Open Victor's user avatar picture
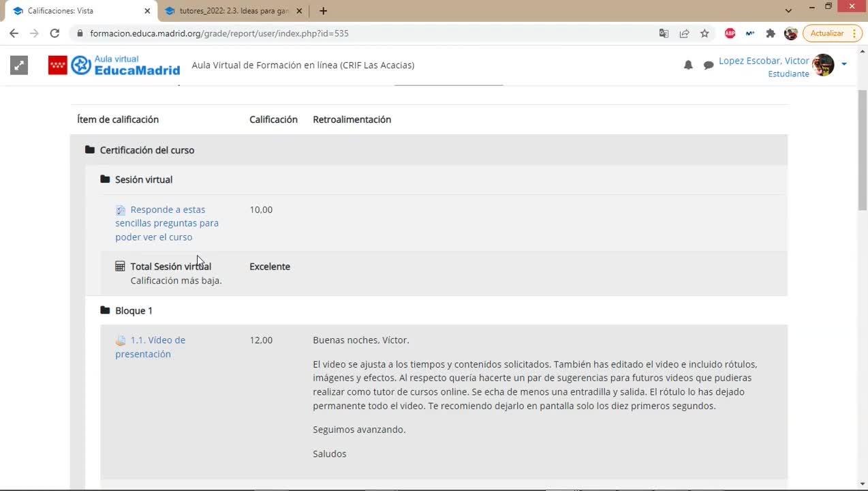This screenshot has height=491, width=868. click(823, 65)
